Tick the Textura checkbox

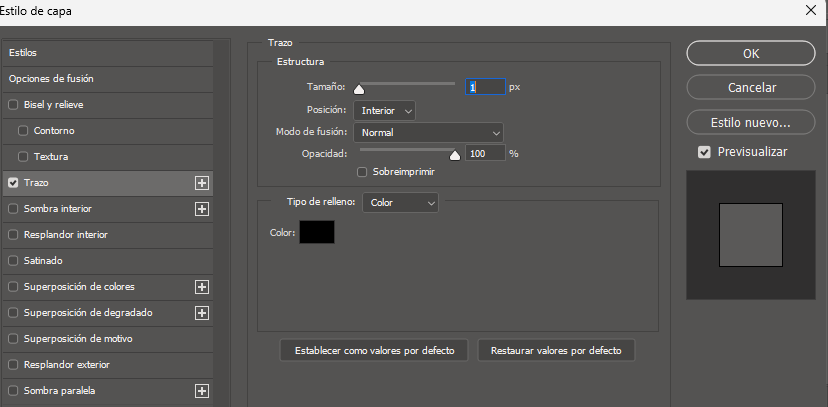(23, 157)
